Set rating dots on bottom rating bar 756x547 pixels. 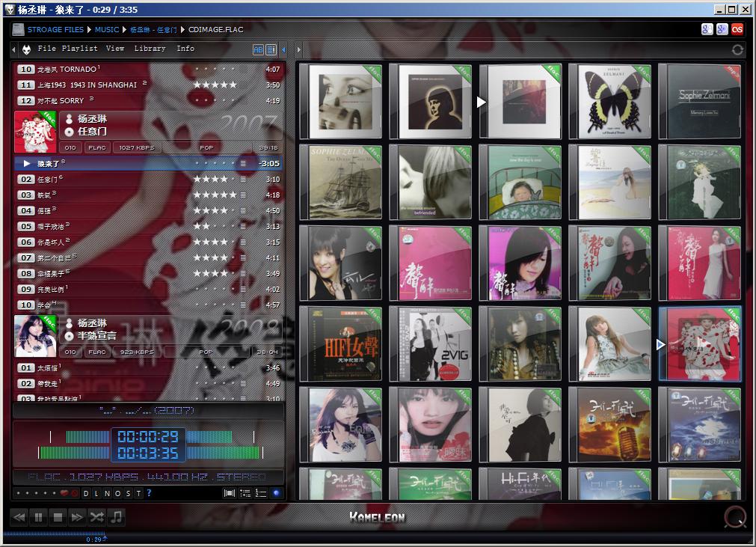[37, 493]
